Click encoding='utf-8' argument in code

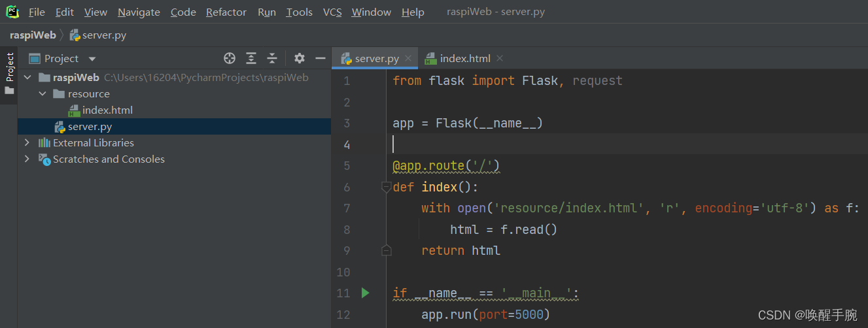755,208
